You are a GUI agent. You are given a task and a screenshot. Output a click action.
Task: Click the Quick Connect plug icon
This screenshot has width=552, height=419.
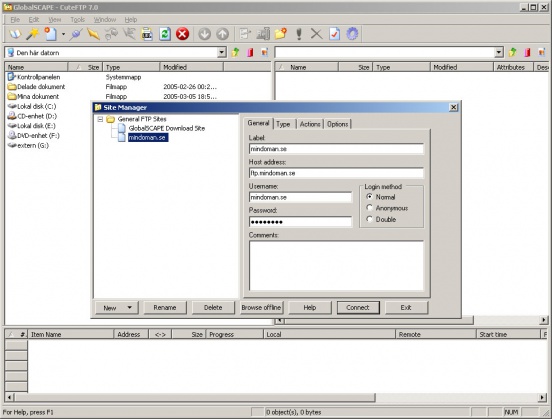76,34
